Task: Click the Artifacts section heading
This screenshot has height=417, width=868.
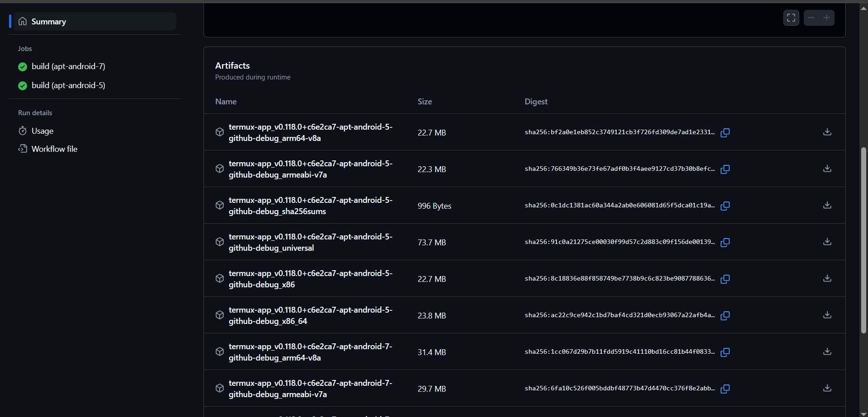Action: 232,66
